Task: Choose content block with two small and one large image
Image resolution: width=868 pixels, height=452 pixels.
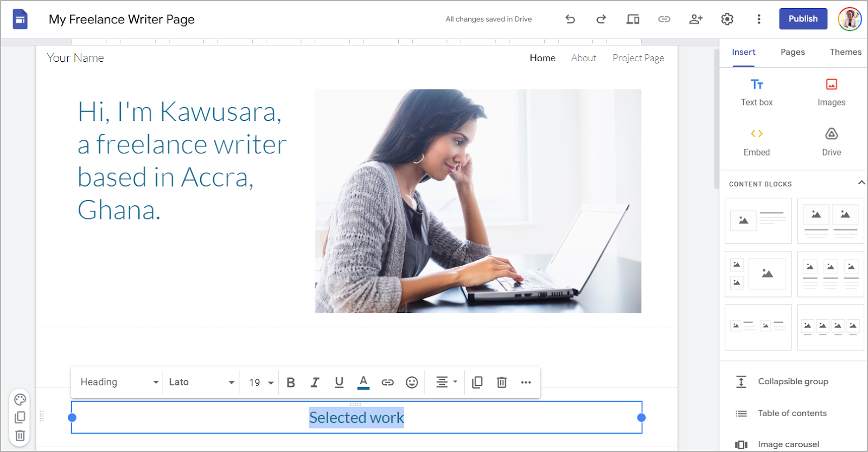Action: point(758,274)
